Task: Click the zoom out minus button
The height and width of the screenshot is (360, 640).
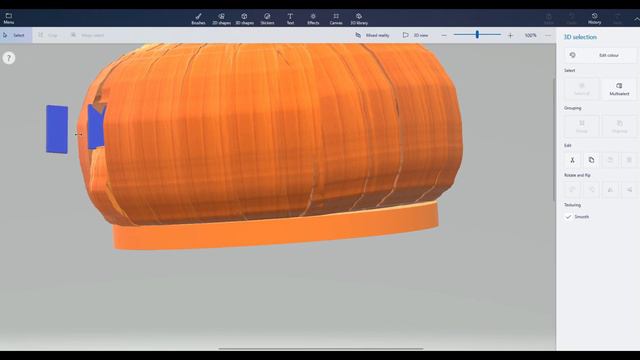Action: pyautogui.click(x=444, y=36)
